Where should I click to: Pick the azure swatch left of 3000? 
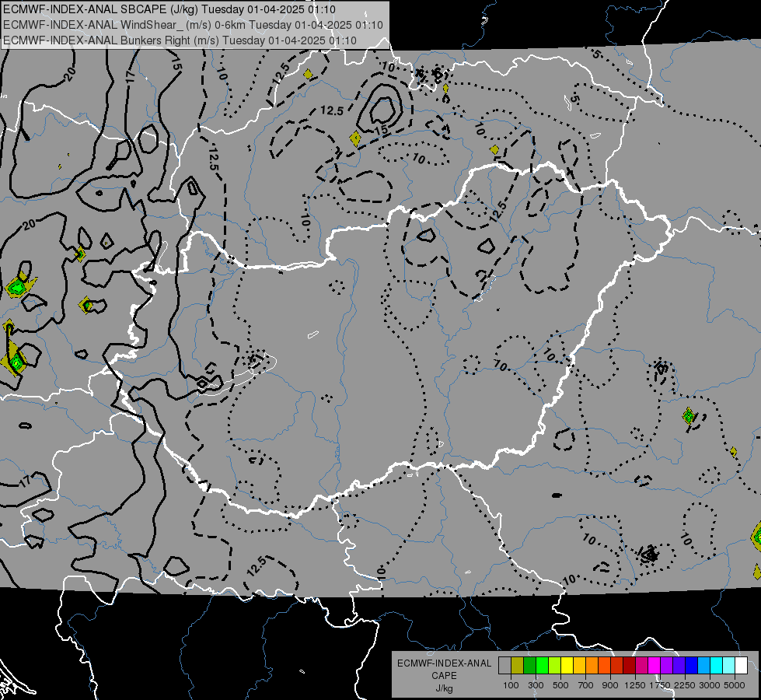(703, 665)
